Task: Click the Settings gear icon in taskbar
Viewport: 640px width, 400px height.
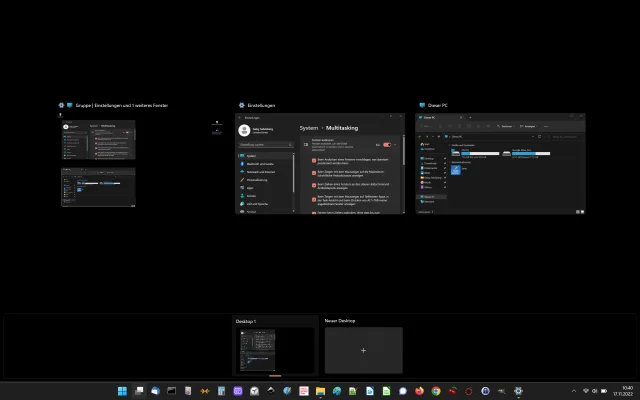Action: click(x=518, y=390)
